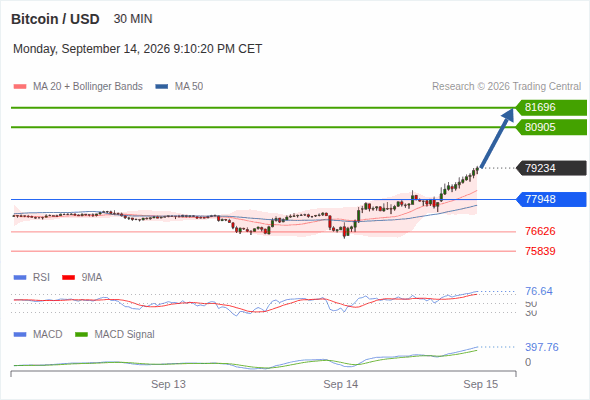Click the Sep 15 date axis marker

coord(481,384)
